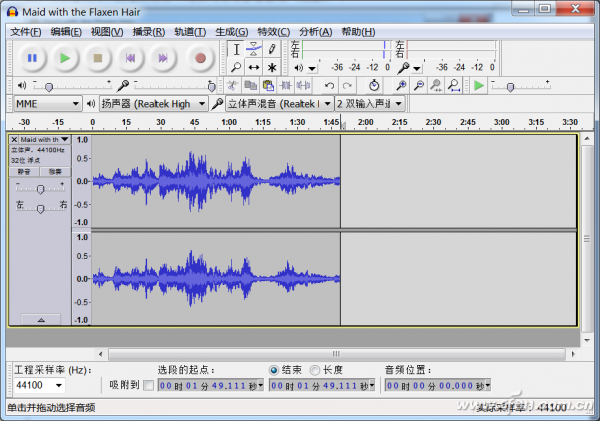Screen dimensions: 600x421
Task: Click the green Play-at-speed button
Action: tap(479, 85)
